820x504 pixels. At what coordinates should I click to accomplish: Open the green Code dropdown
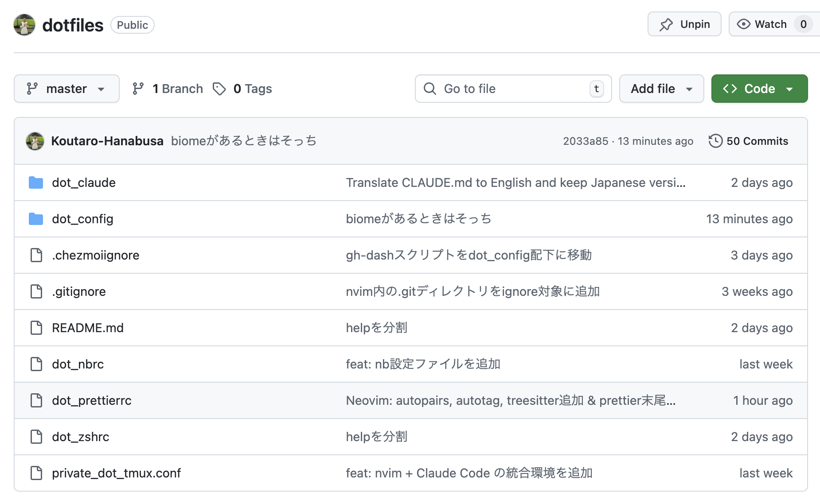coord(759,89)
